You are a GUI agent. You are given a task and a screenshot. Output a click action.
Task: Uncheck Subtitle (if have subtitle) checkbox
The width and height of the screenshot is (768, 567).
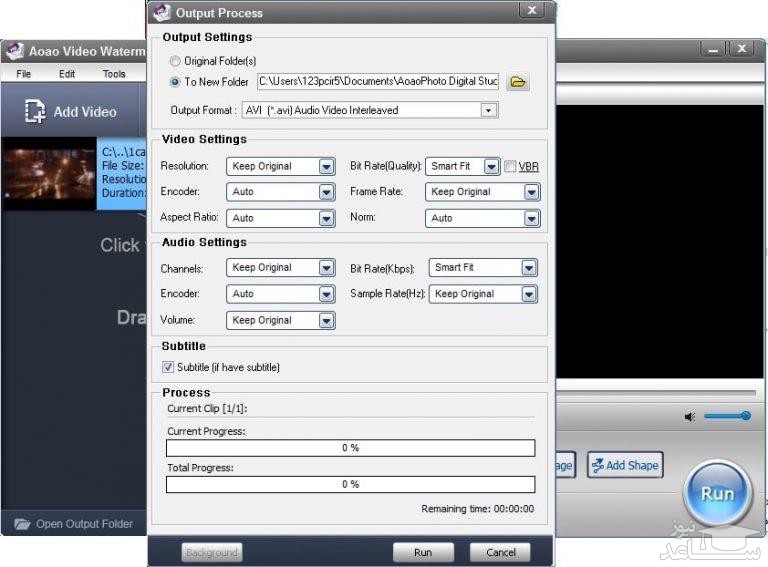tap(168, 367)
